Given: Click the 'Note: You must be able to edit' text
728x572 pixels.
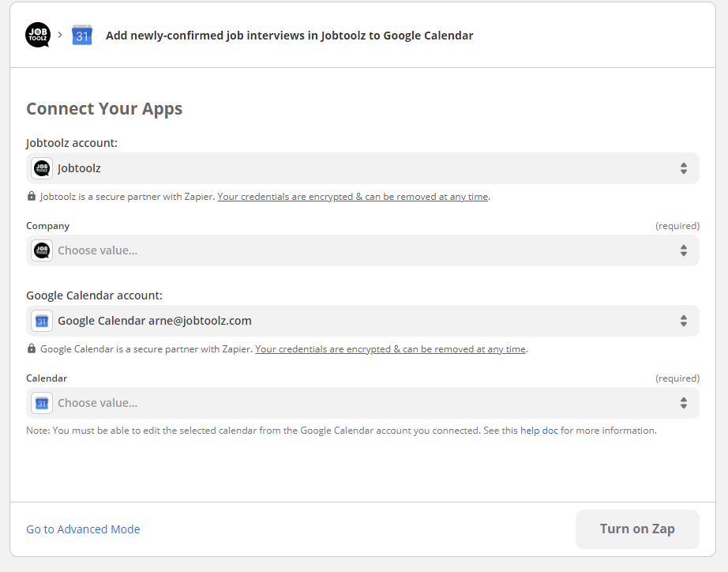Looking at the screenshot, I should 341,431.
